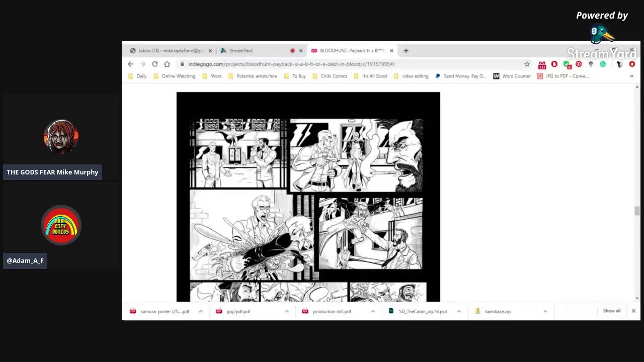The width and height of the screenshot is (644, 362).
Task: Reload the Indiegogo page
Action: click(x=154, y=64)
